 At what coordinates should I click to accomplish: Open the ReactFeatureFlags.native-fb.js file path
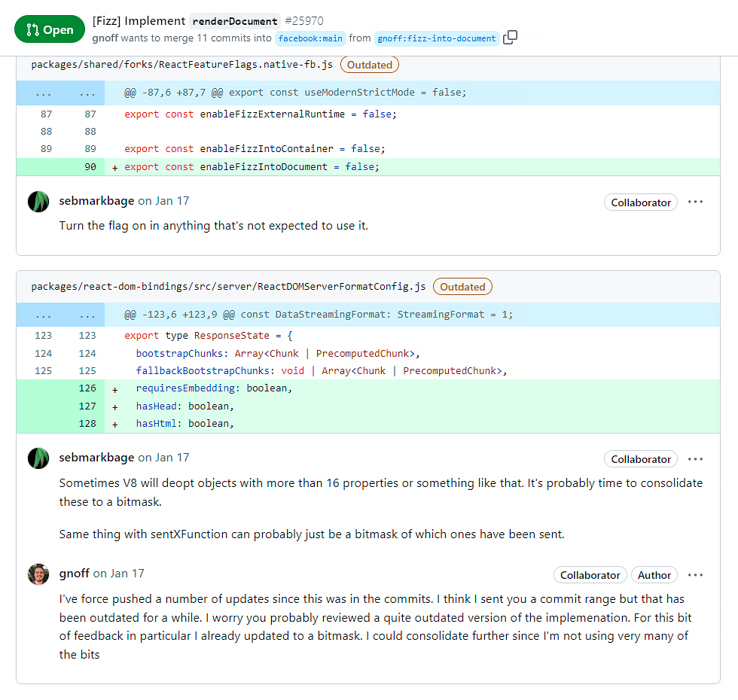(x=181, y=65)
